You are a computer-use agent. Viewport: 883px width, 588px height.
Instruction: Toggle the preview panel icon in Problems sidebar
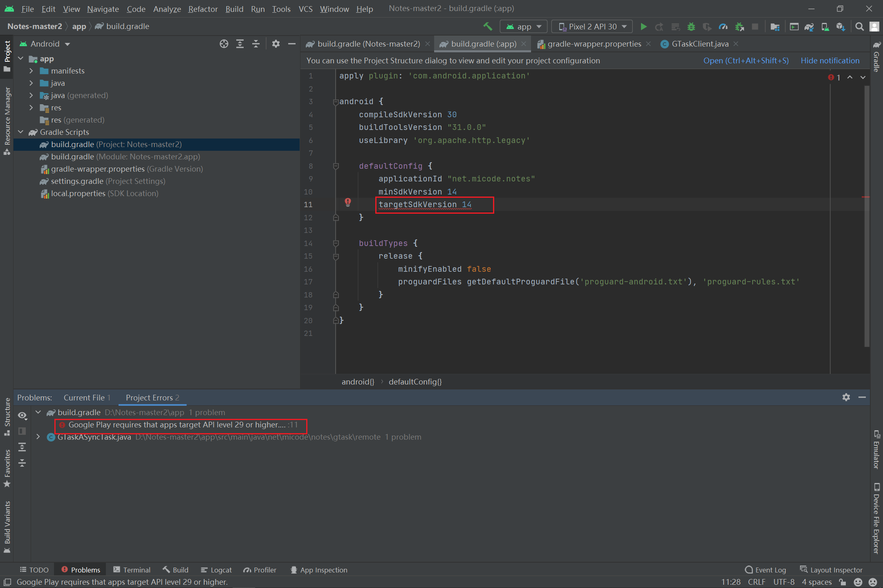point(22,431)
